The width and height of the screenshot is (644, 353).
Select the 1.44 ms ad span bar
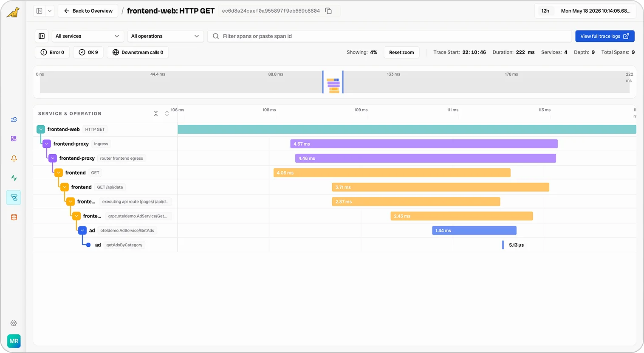[475, 230]
